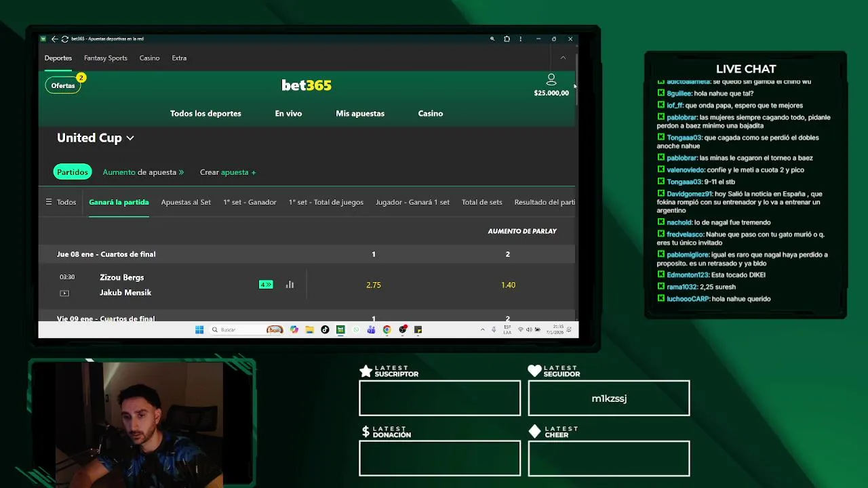
Task: Open WhatsApp from the taskbar
Action: pos(356,329)
